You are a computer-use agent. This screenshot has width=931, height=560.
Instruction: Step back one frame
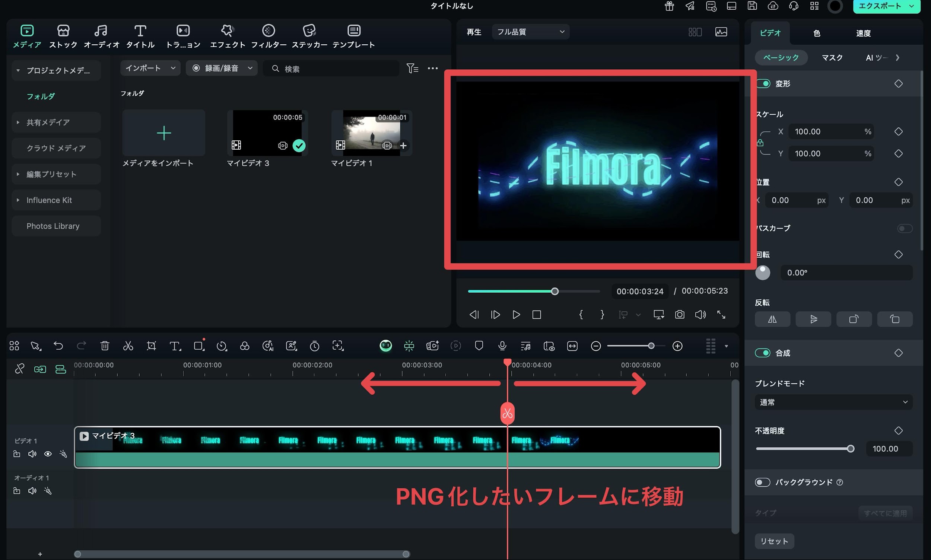tap(474, 314)
